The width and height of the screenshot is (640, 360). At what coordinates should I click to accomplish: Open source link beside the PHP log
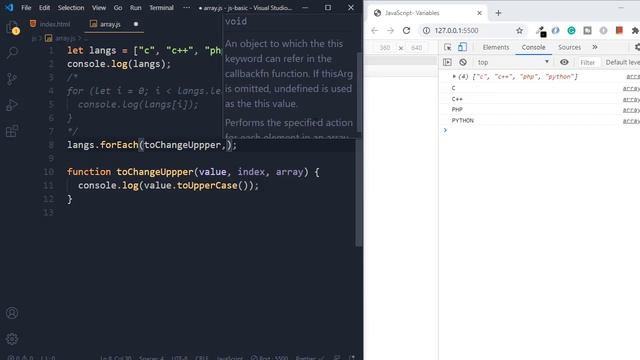click(x=631, y=110)
